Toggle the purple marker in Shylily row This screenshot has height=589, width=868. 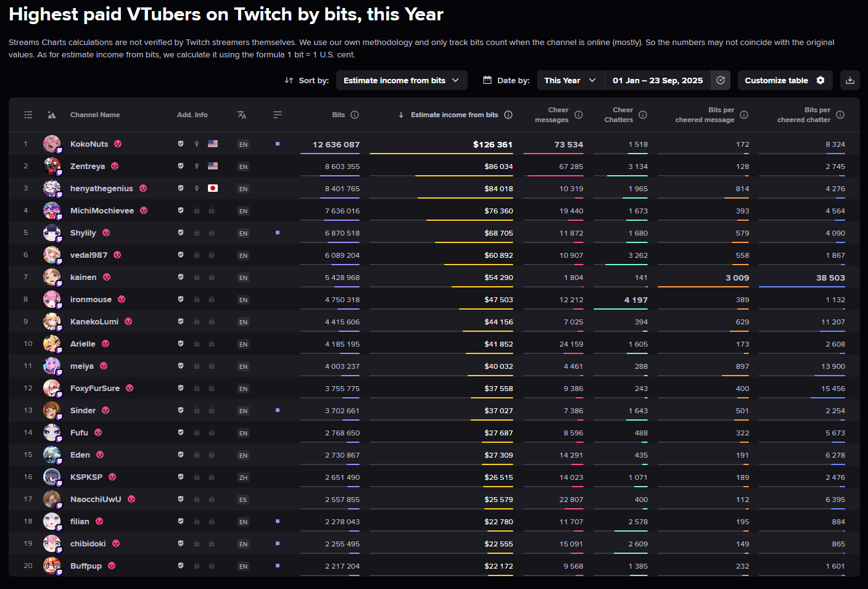(x=278, y=233)
